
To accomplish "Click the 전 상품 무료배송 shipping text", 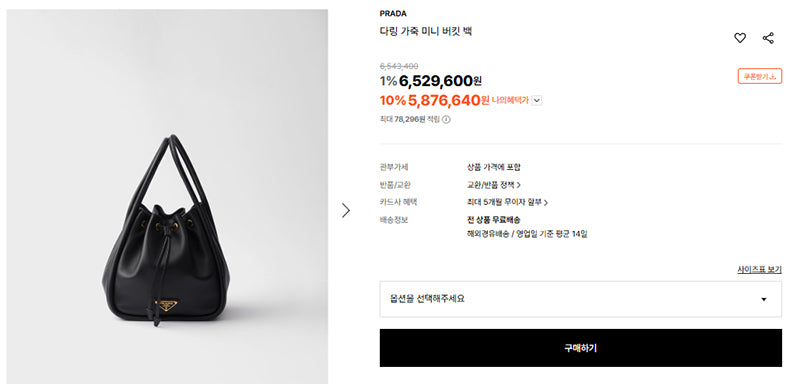I will click(x=493, y=220).
